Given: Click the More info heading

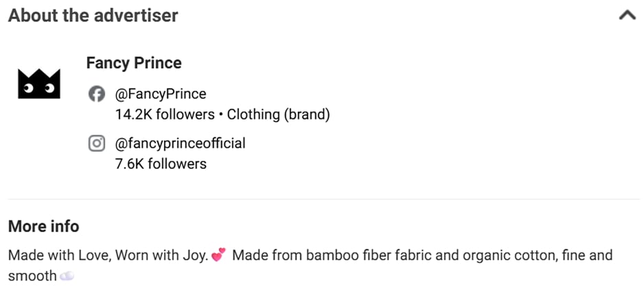Looking at the screenshot, I should (x=43, y=226).
